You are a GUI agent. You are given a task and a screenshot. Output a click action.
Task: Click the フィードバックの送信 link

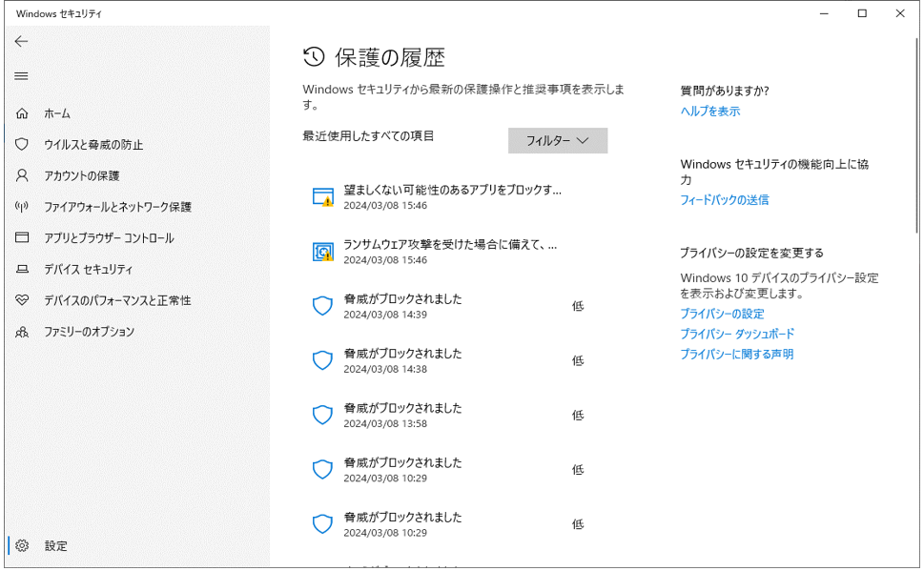point(725,200)
